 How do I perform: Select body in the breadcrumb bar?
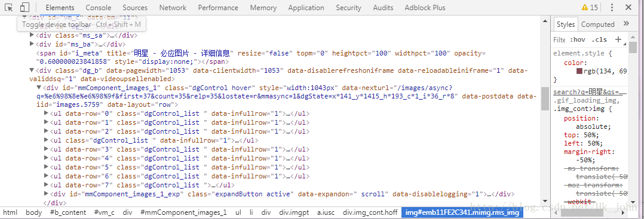click(x=33, y=212)
